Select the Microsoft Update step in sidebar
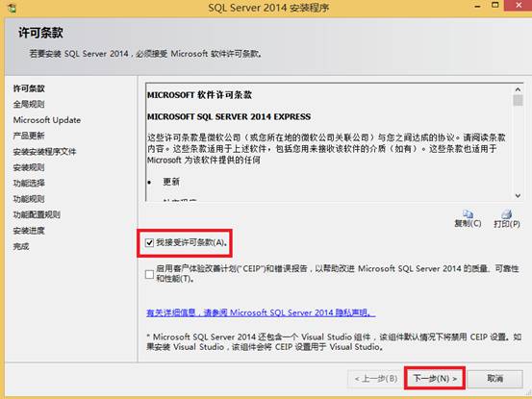 point(47,120)
